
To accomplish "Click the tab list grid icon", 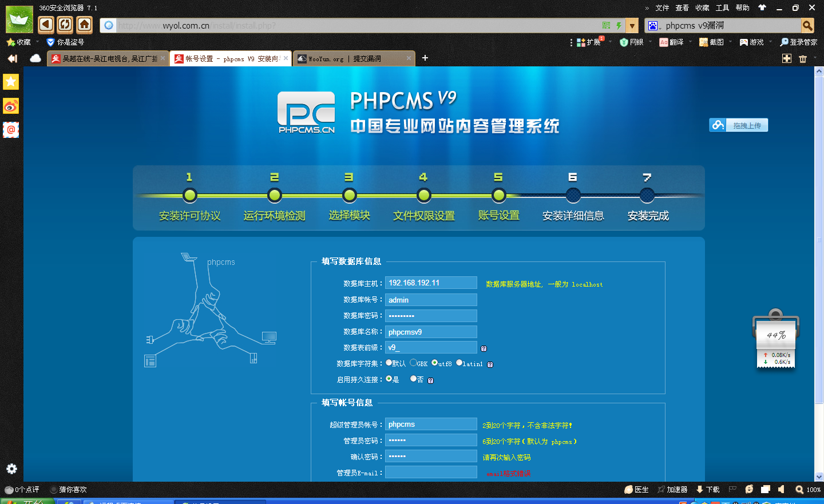I will (x=787, y=58).
